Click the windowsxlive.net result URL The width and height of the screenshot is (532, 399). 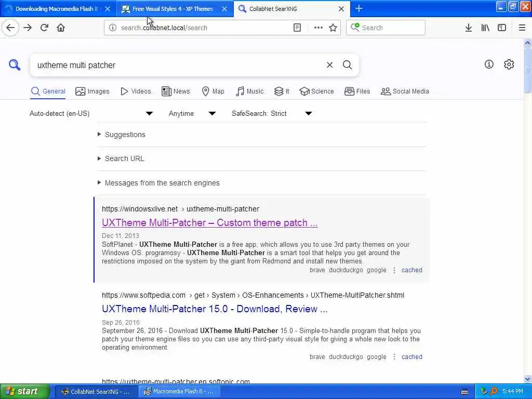tap(180, 209)
